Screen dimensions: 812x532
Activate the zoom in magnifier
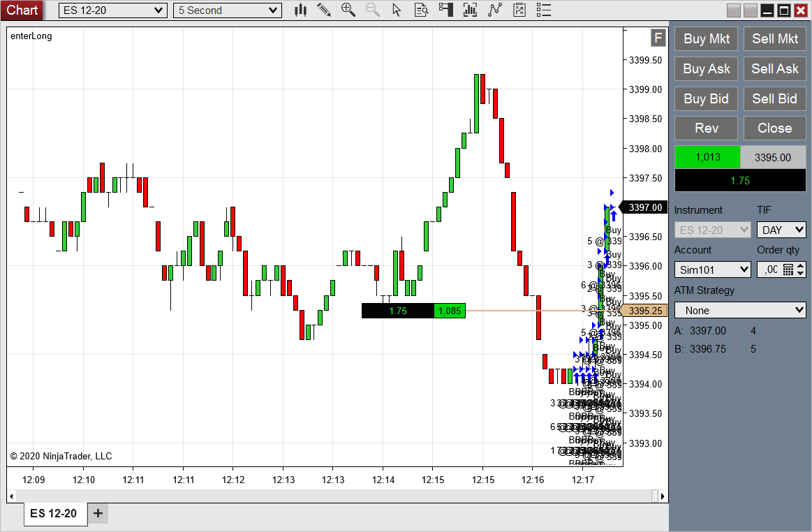pos(348,10)
